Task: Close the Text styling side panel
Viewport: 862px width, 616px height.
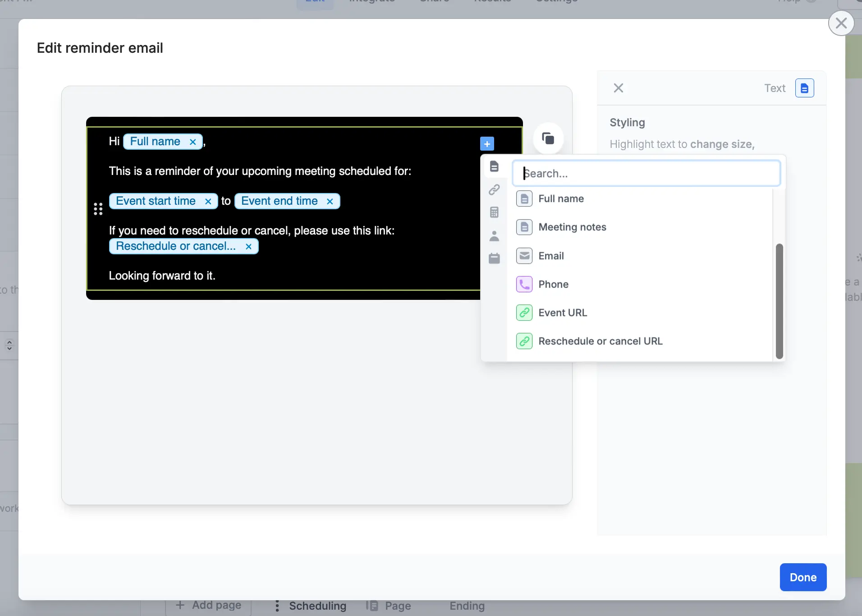Action: (619, 88)
